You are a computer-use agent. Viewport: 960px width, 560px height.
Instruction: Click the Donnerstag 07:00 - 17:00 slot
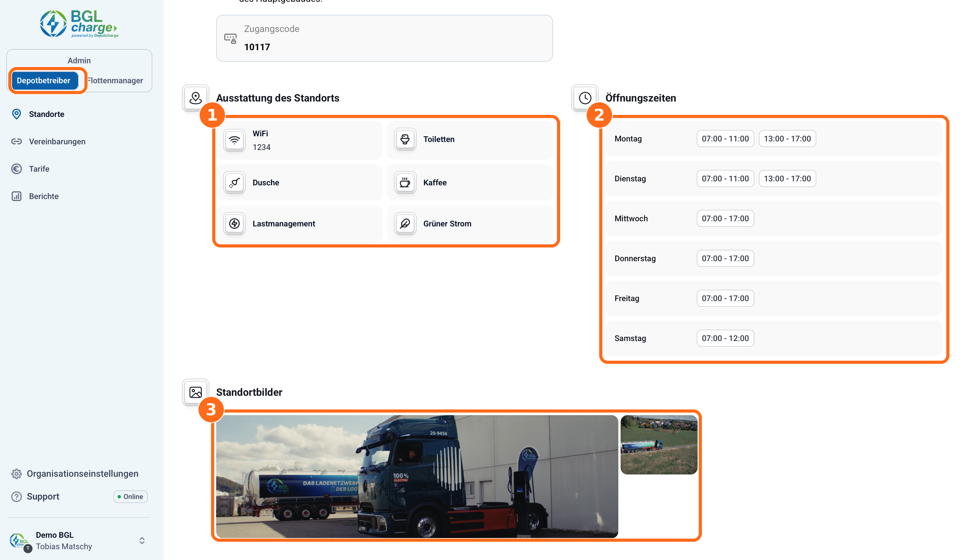click(725, 258)
